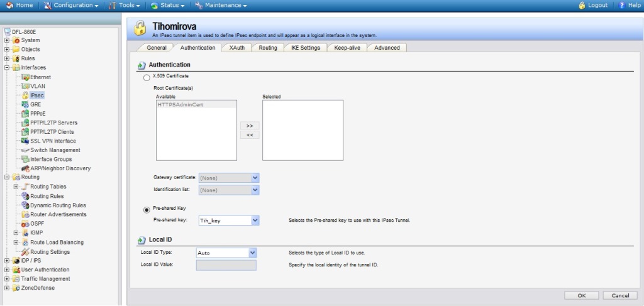Click the Switch Management icon
The width and height of the screenshot is (644, 306).
tap(25, 150)
